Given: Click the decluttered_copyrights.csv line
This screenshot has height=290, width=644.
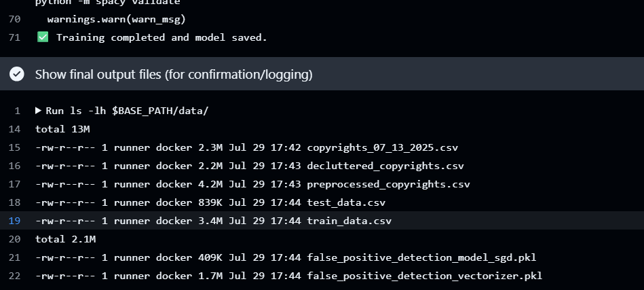Looking at the screenshot, I should pyautogui.click(x=322, y=166).
